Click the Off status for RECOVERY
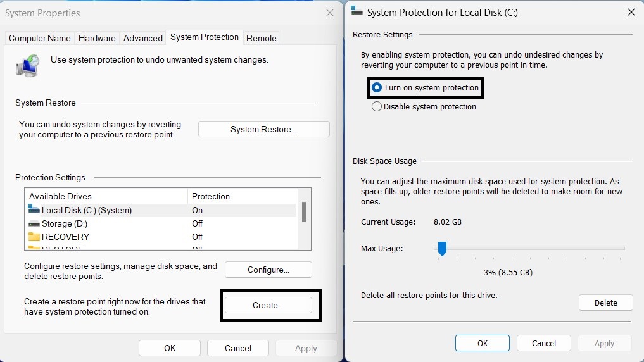This screenshot has width=644, height=362. [197, 237]
